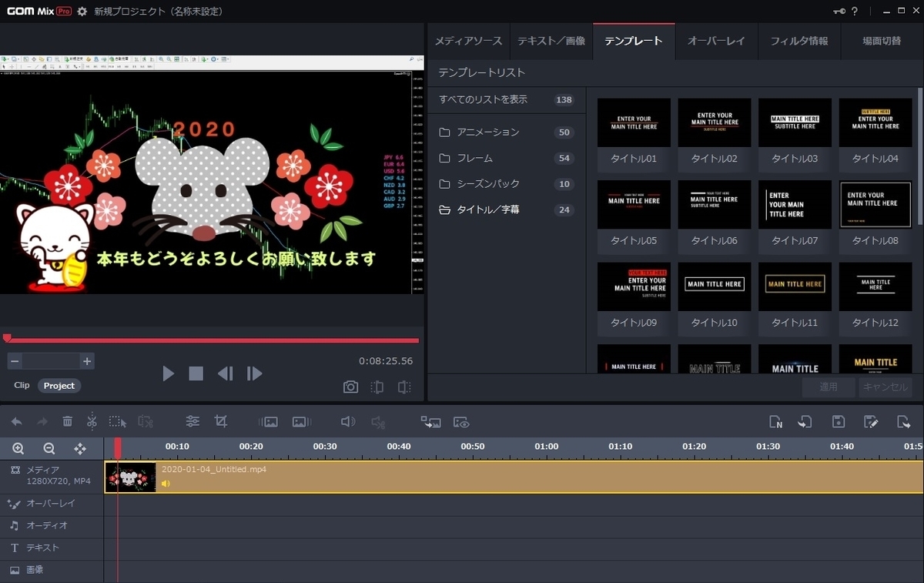Open the crop tool

point(222,421)
